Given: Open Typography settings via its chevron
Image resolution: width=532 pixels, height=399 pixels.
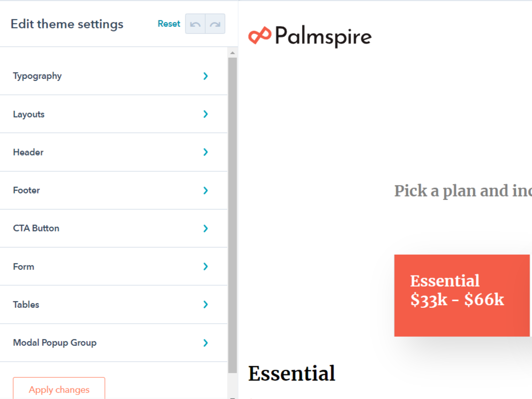Looking at the screenshot, I should tap(206, 76).
